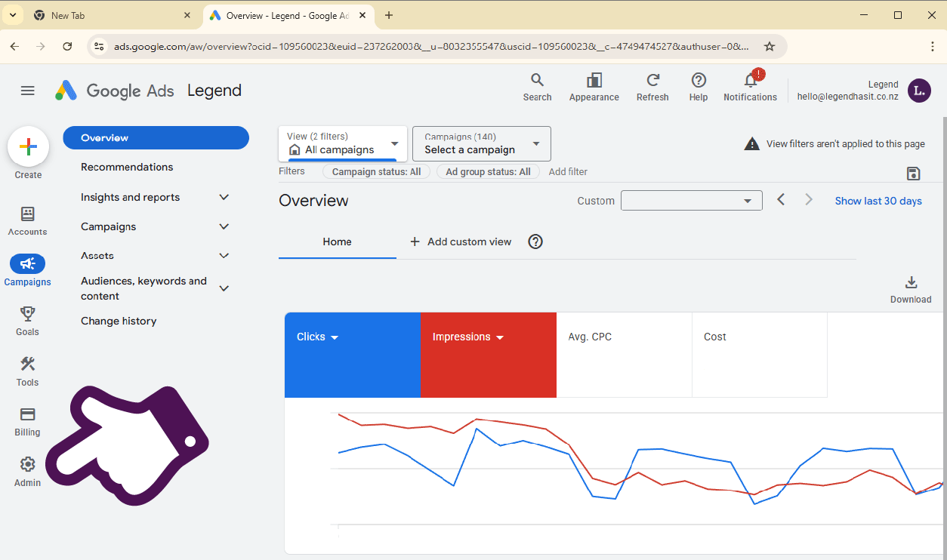Open Recommendations in the sidebar
947x560 pixels.
coord(127,167)
